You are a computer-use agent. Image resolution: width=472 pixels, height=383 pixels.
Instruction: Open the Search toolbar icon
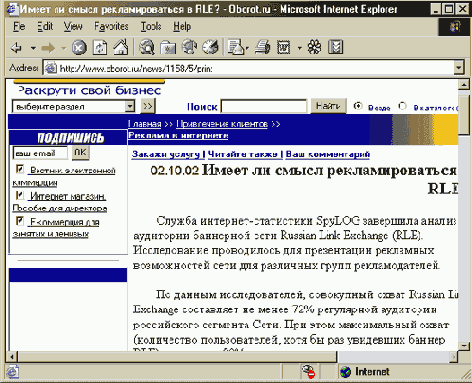click(147, 47)
